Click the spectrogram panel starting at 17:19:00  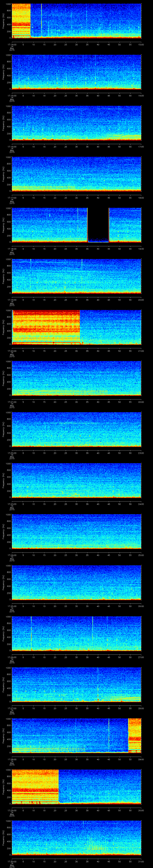coord(76,276)
